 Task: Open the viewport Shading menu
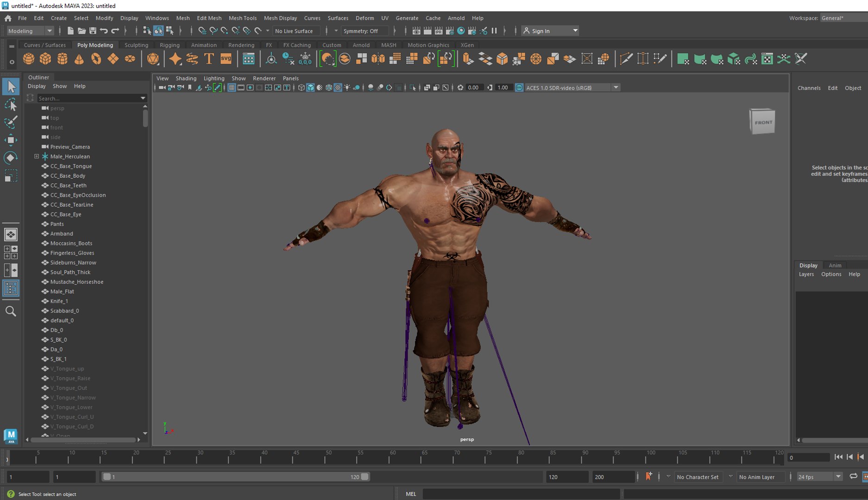tap(186, 78)
